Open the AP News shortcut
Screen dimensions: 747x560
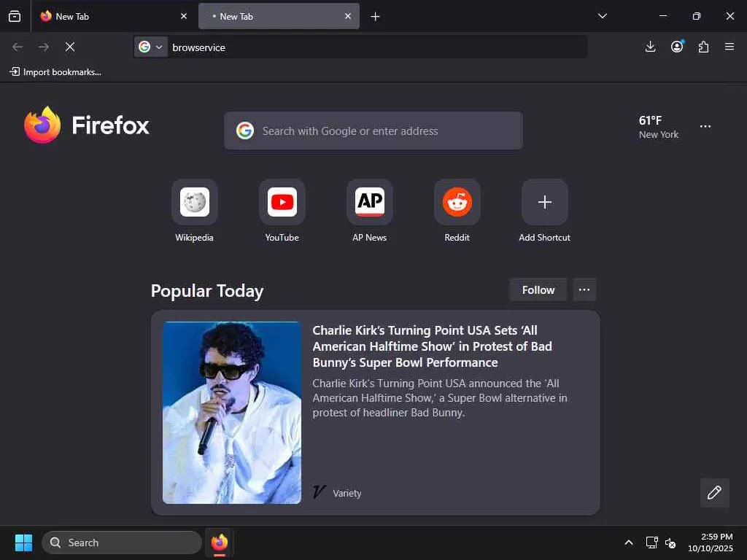pyautogui.click(x=370, y=211)
